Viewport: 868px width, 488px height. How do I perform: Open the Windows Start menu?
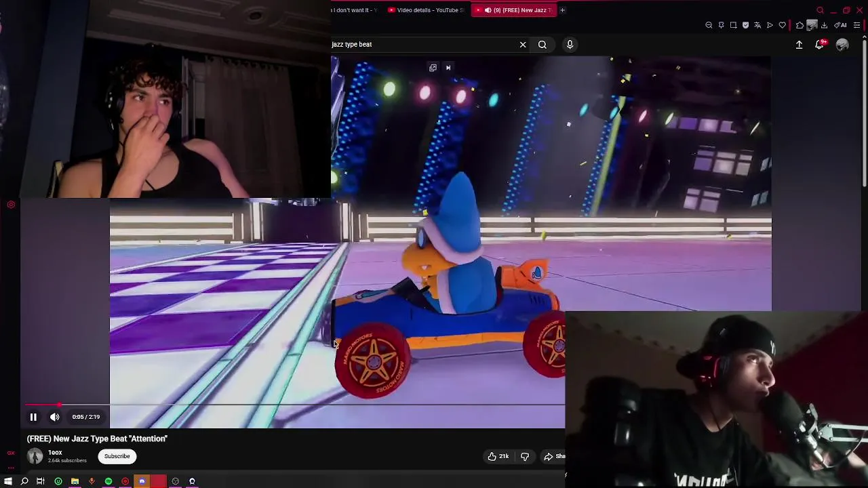coord(8,482)
